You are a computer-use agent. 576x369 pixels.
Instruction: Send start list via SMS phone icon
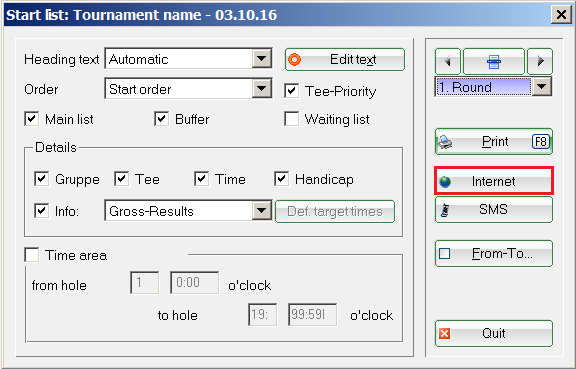(x=494, y=209)
